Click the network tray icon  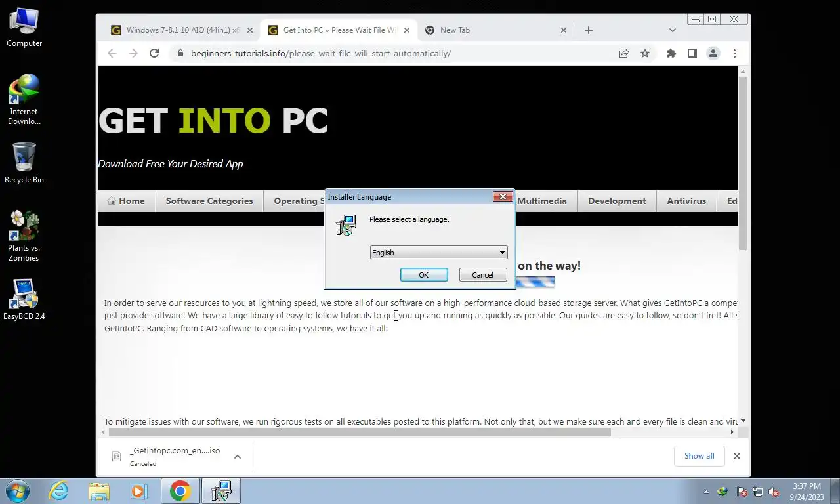[758, 492]
